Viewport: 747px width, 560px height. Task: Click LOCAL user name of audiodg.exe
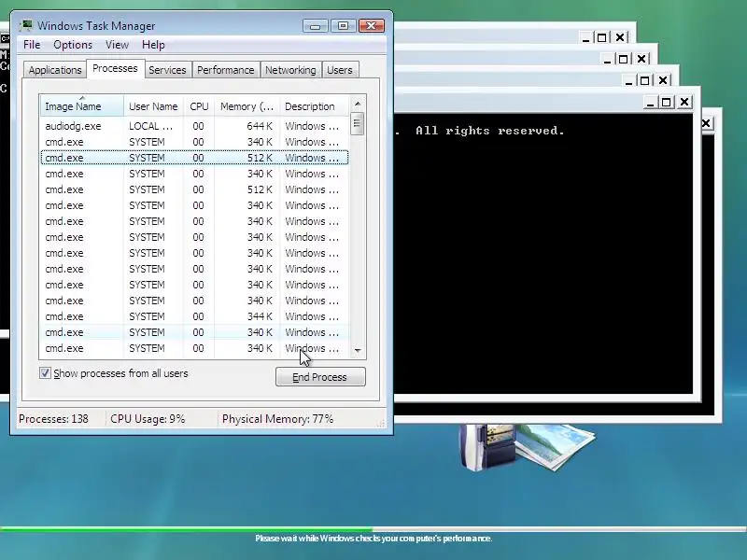coord(150,126)
